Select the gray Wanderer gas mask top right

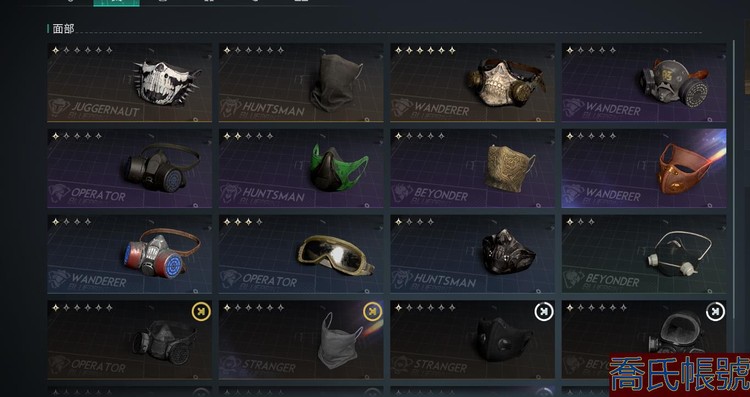[x=644, y=83]
